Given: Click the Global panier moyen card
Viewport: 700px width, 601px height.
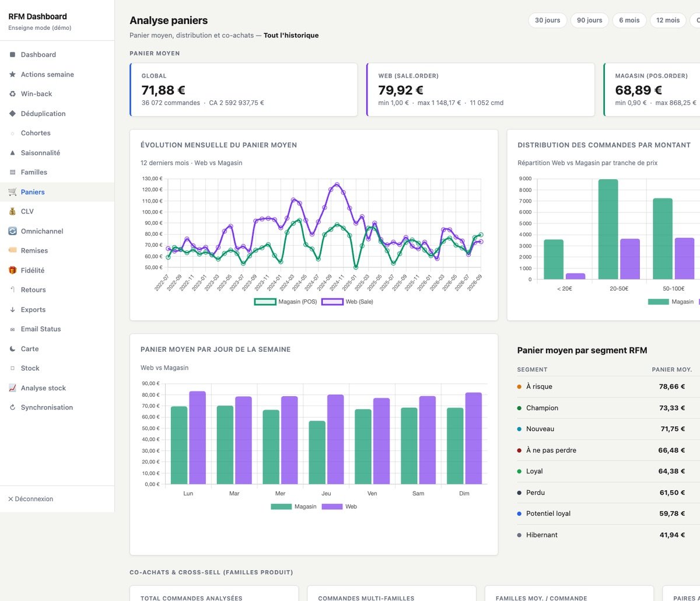Looking at the screenshot, I should coord(243,90).
